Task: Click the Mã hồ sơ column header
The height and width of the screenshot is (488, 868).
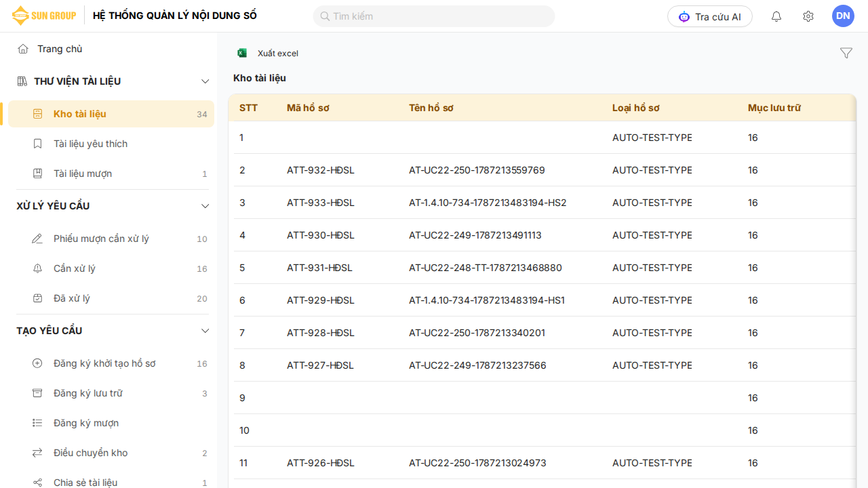Action: pos(308,108)
